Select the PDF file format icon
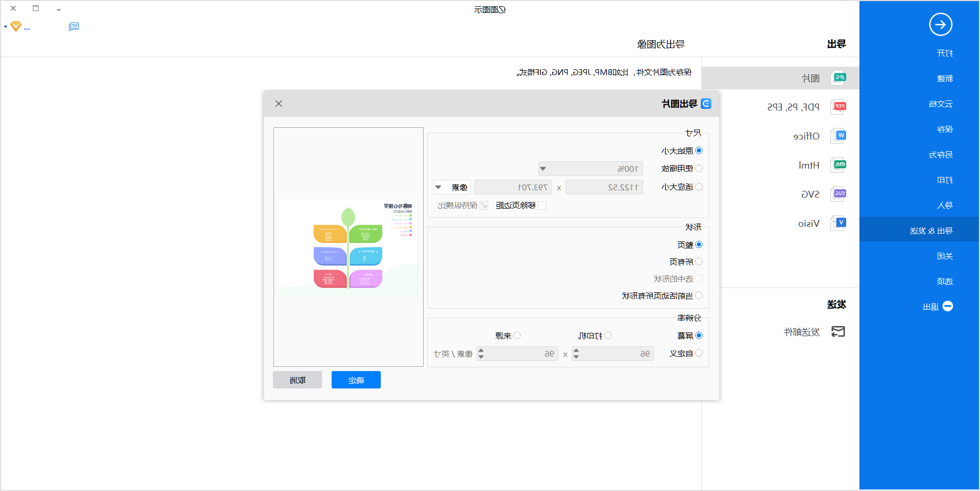 tap(838, 107)
